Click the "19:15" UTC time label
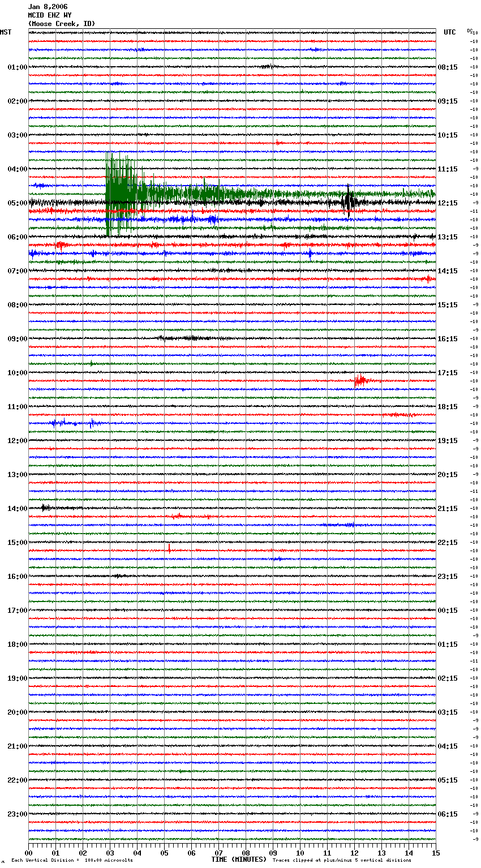Viewport: 481px width, 868px height. (x=448, y=441)
